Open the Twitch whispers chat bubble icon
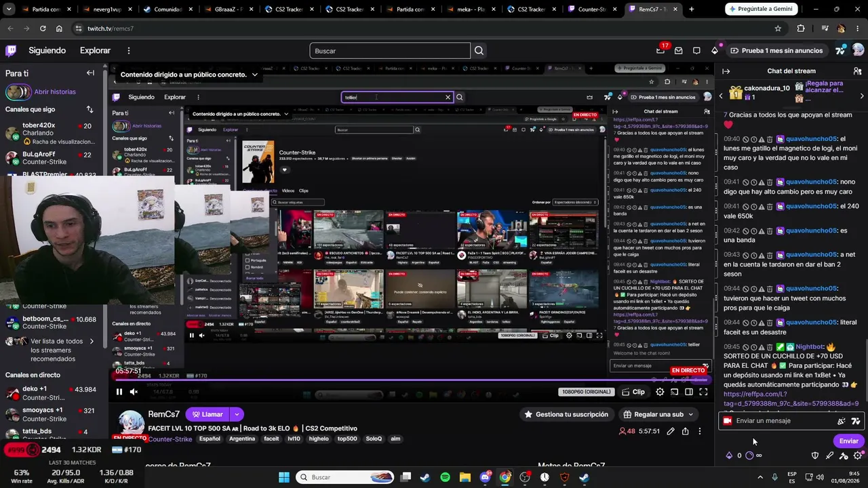This screenshot has width=868, height=488. click(696, 50)
